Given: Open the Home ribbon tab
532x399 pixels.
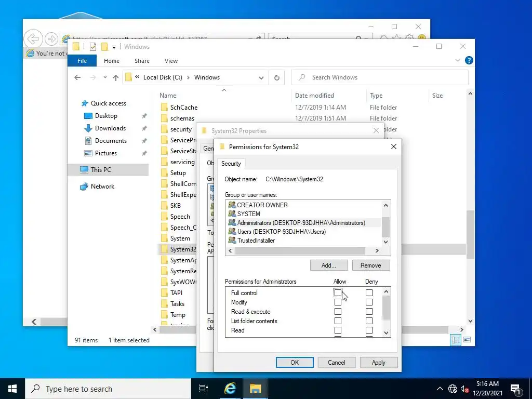Looking at the screenshot, I should pyautogui.click(x=112, y=61).
